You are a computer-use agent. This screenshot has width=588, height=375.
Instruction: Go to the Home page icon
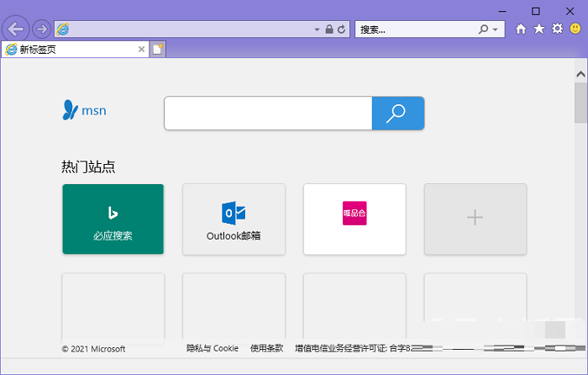coord(521,29)
